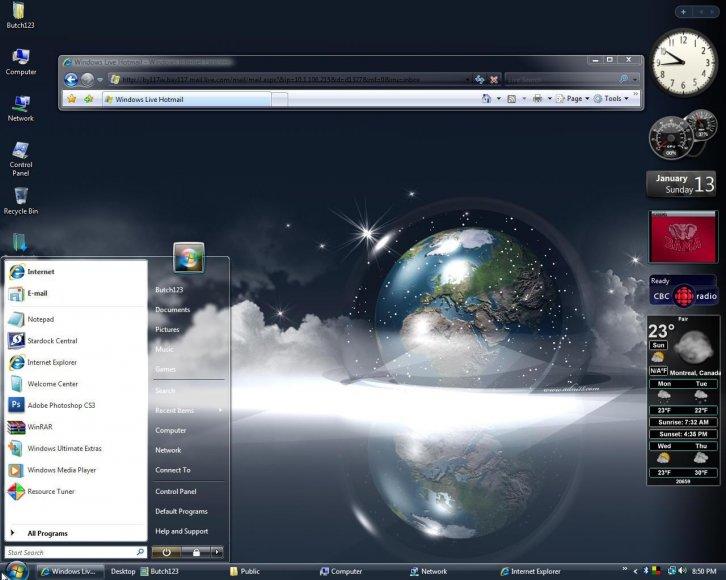Click Start menu power button

point(166,552)
